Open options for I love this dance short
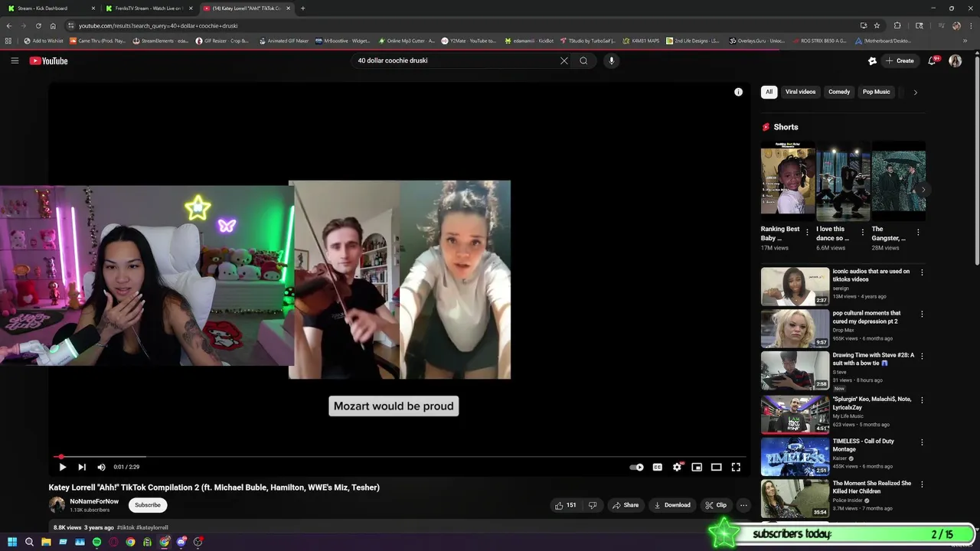Image resolution: width=980 pixels, height=551 pixels. point(862,232)
